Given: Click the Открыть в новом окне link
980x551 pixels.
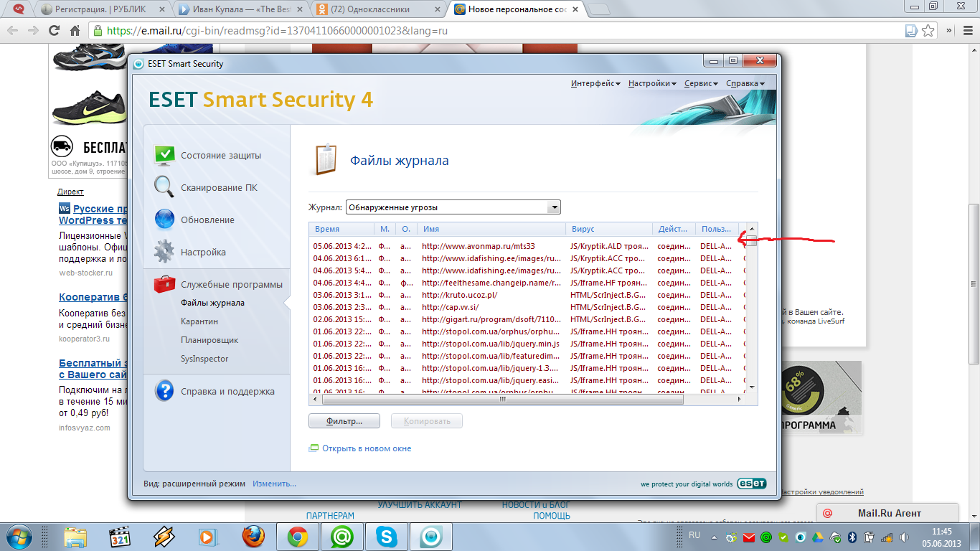Looking at the screenshot, I should [x=367, y=448].
